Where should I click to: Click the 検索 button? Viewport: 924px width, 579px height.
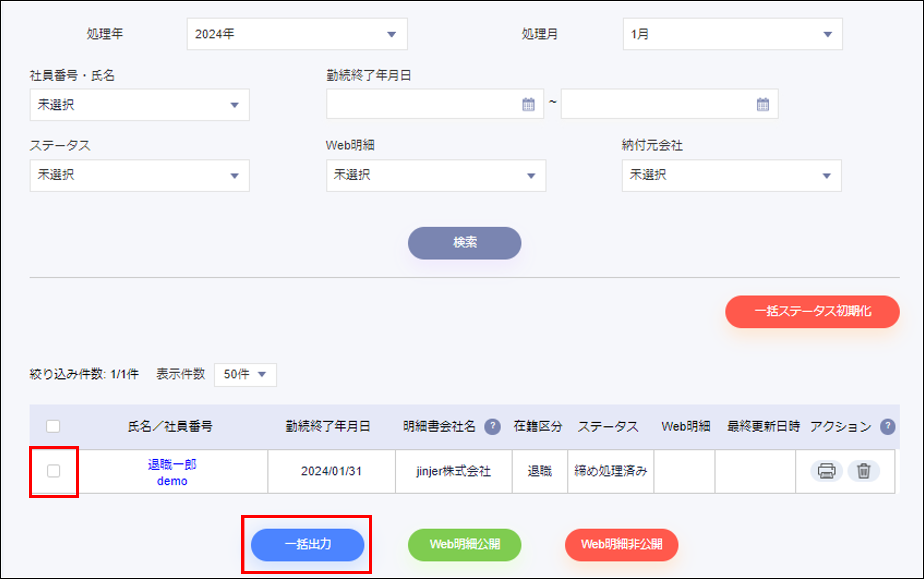[464, 243]
